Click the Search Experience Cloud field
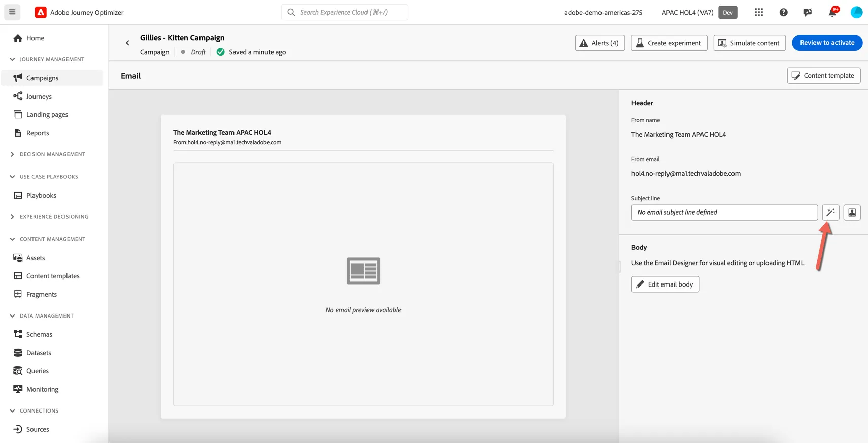This screenshot has height=443, width=868. (x=345, y=12)
